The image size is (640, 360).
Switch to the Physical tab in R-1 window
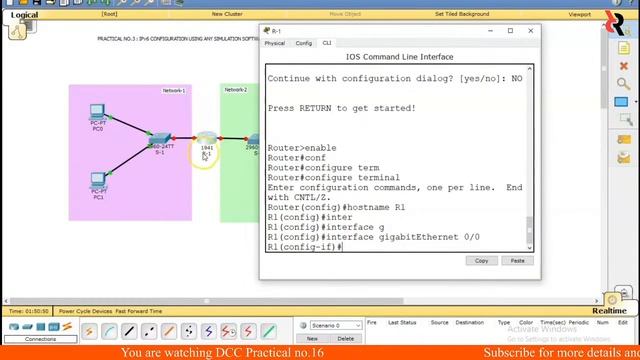(275, 43)
